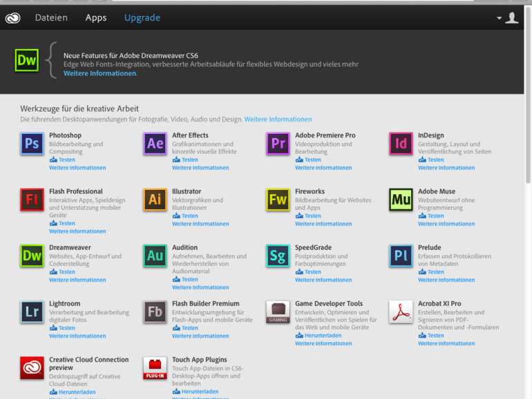Open the Audition Au icon

155,255
